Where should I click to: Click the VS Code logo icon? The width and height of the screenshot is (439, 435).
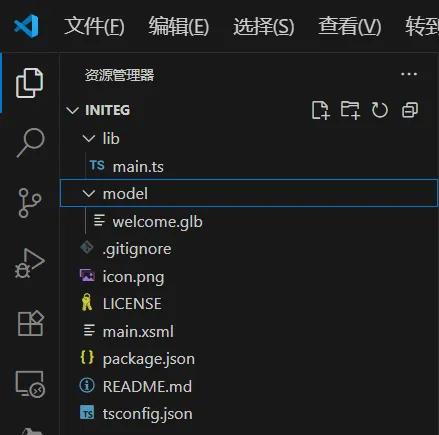26,26
